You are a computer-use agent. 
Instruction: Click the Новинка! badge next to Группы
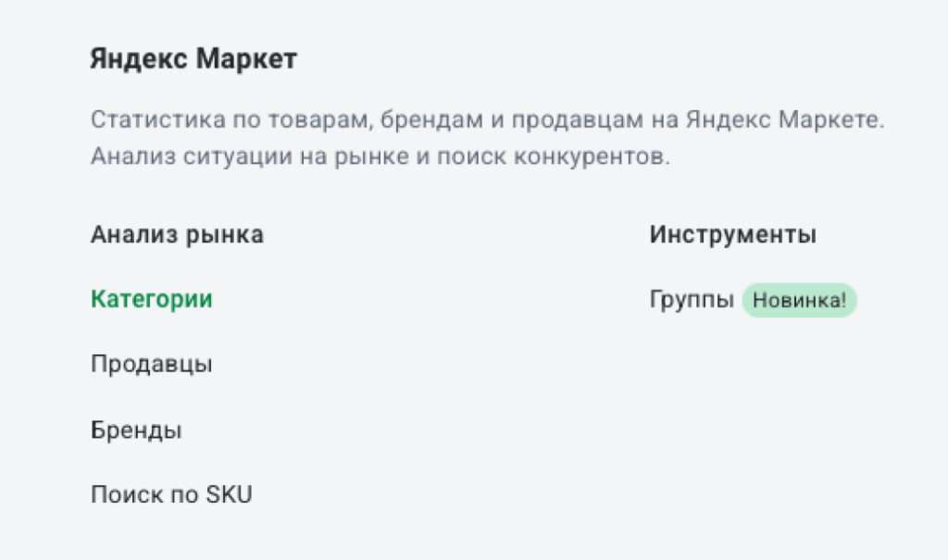799,299
